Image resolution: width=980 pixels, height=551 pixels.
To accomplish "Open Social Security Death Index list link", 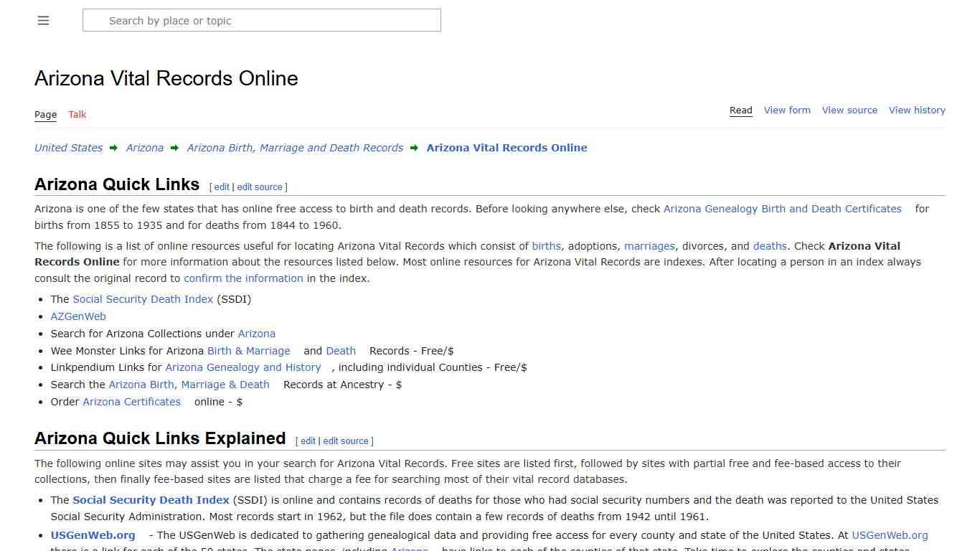I will point(143,299).
